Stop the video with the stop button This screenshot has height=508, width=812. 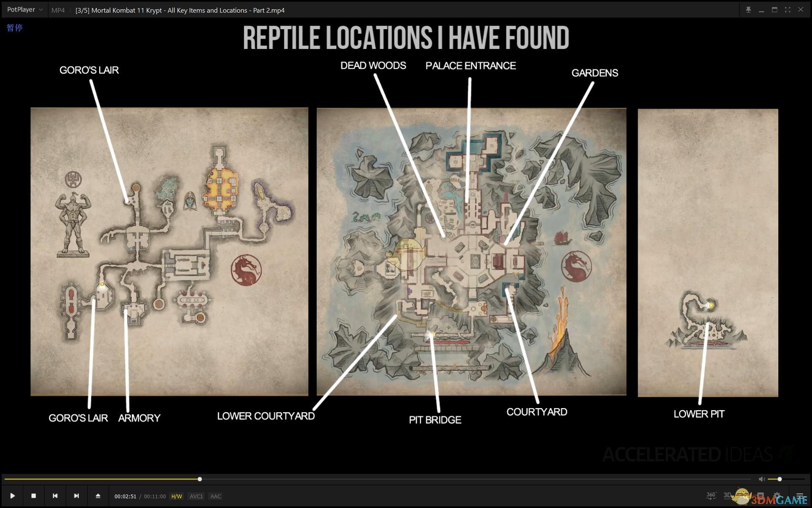pyautogui.click(x=34, y=496)
